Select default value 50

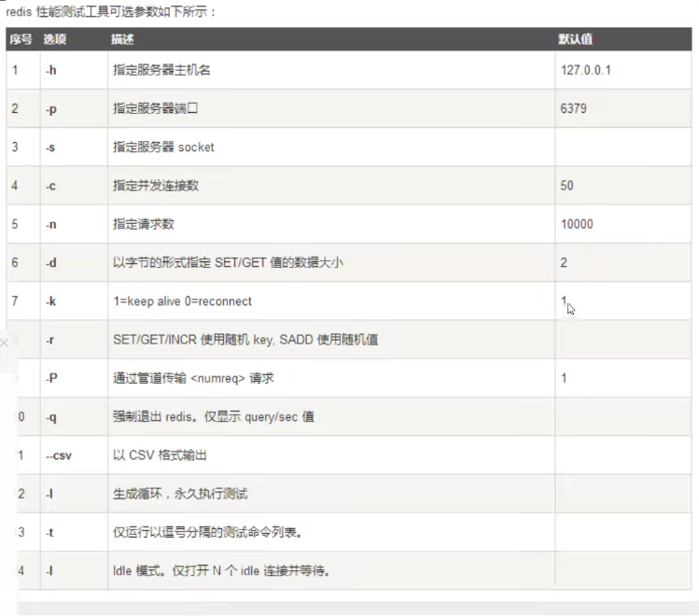[566, 186]
